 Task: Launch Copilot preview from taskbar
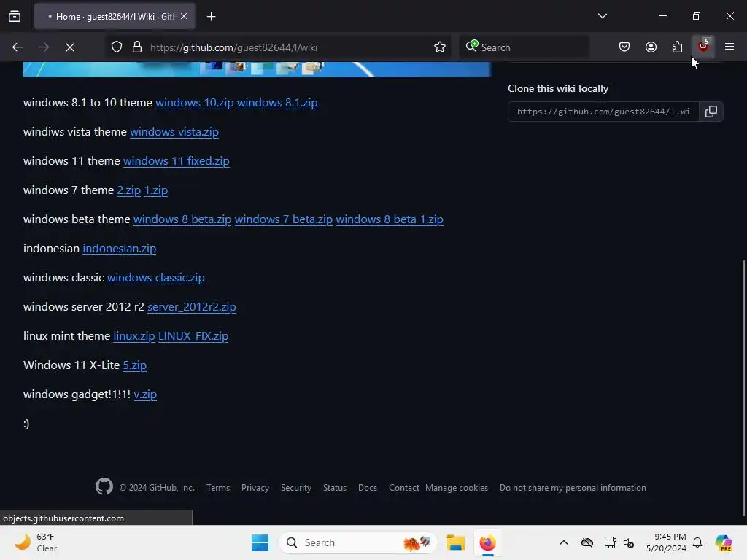pyautogui.click(x=724, y=542)
